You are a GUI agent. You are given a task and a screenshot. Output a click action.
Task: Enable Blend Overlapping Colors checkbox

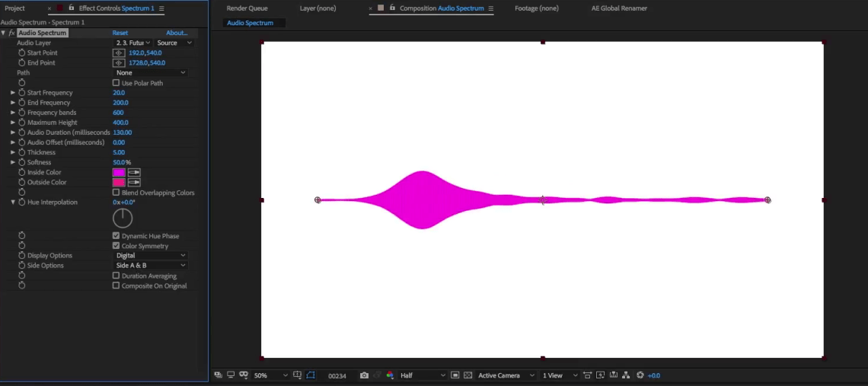coord(116,193)
